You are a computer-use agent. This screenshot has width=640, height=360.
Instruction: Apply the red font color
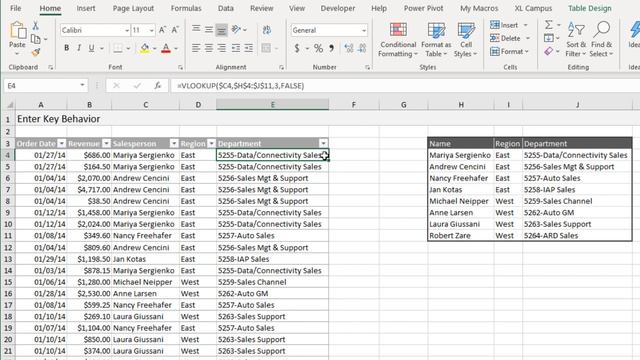point(166,49)
